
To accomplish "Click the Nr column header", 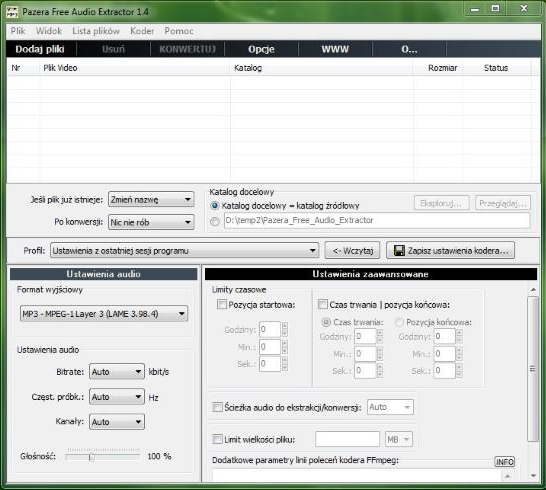I will (23, 68).
